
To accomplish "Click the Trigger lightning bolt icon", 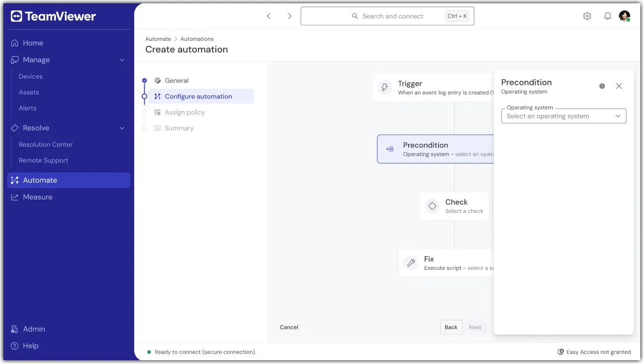I will coord(385,87).
